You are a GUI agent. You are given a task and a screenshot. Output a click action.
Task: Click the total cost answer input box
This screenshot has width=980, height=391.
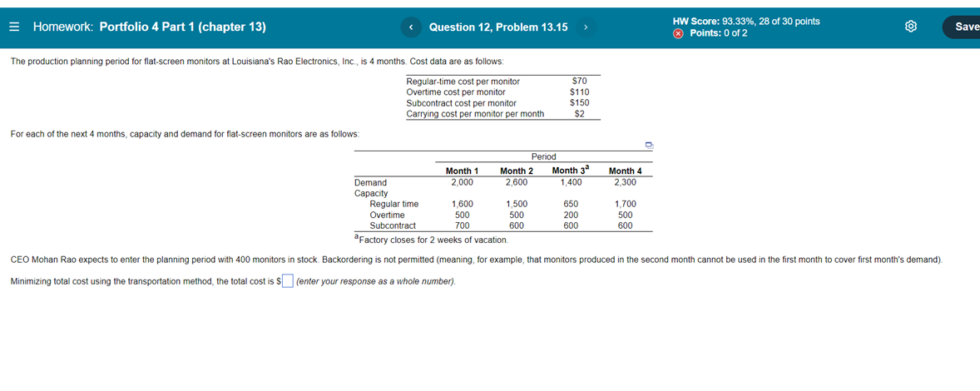[x=288, y=281]
